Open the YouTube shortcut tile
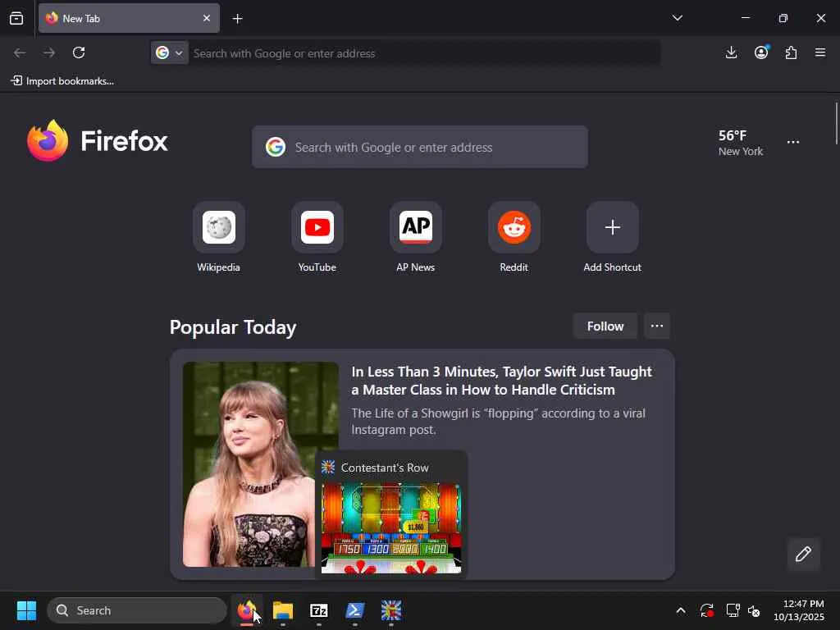 tap(317, 227)
